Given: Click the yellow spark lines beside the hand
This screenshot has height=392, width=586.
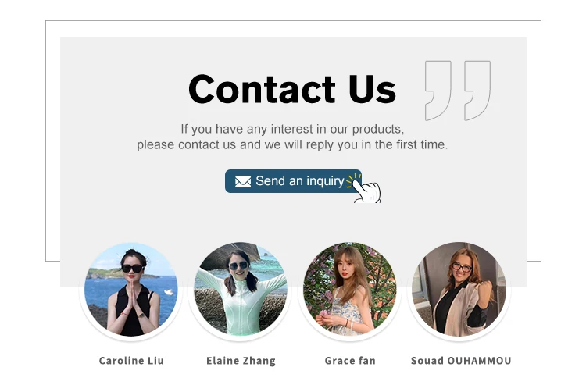Looking at the screenshot, I should click(x=353, y=180).
